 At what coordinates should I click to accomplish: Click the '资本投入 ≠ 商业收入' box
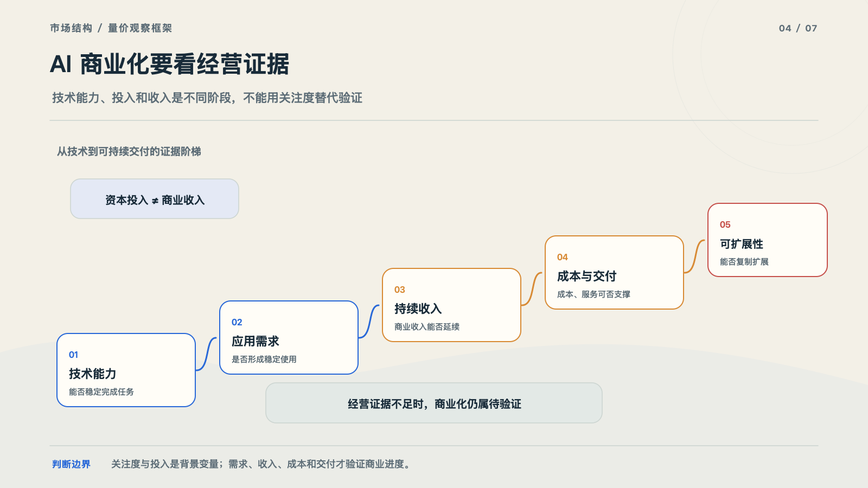pos(155,199)
